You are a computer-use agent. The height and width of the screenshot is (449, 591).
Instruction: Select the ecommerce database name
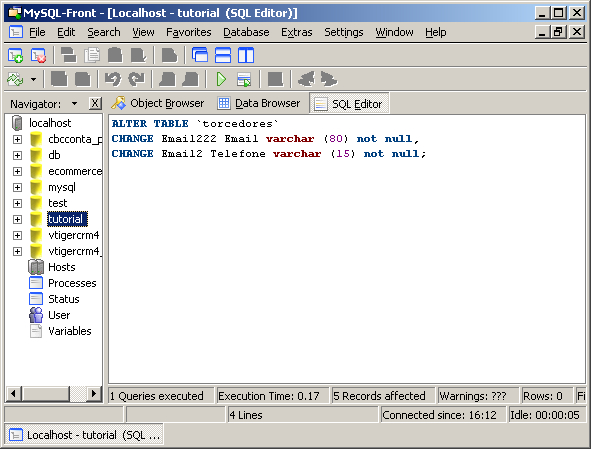pos(75,171)
